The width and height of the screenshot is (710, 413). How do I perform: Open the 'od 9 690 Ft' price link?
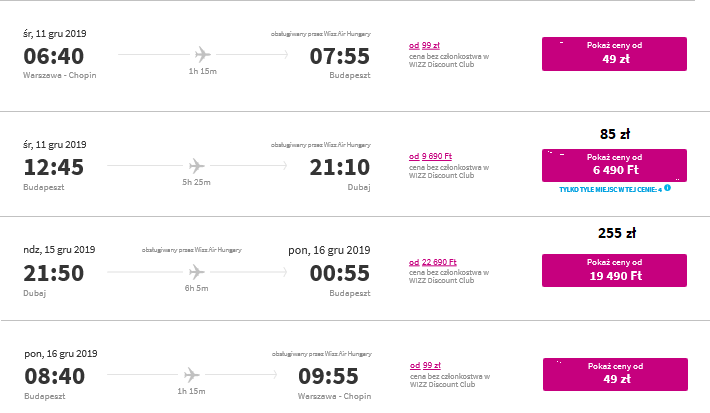coord(430,156)
